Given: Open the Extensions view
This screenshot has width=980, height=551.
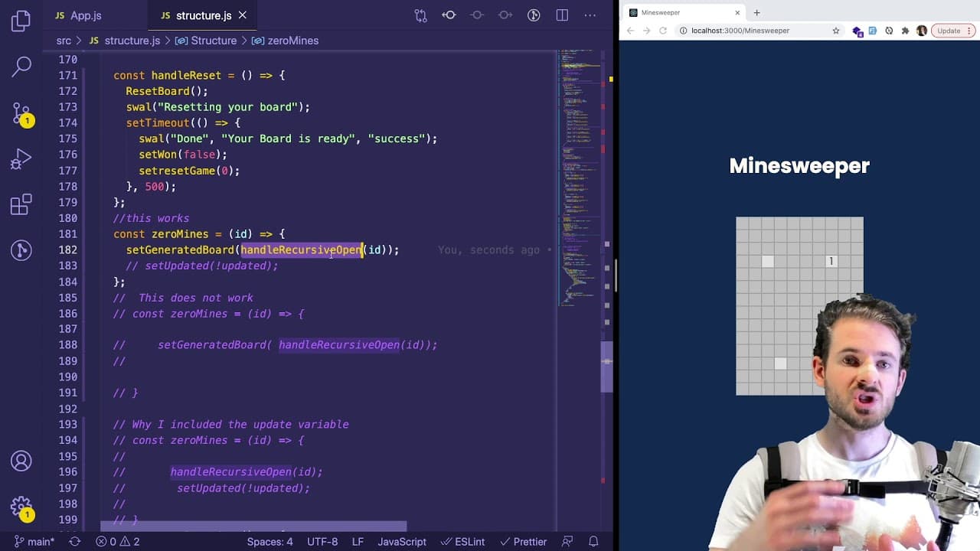Looking at the screenshot, I should point(21,205).
